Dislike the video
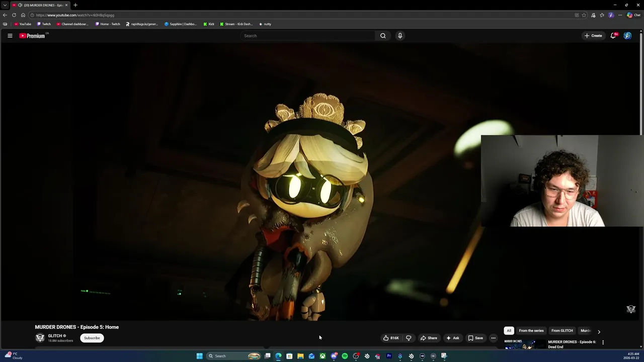Image resolution: width=644 pixels, height=362 pixels. click(x=409, y=338)
